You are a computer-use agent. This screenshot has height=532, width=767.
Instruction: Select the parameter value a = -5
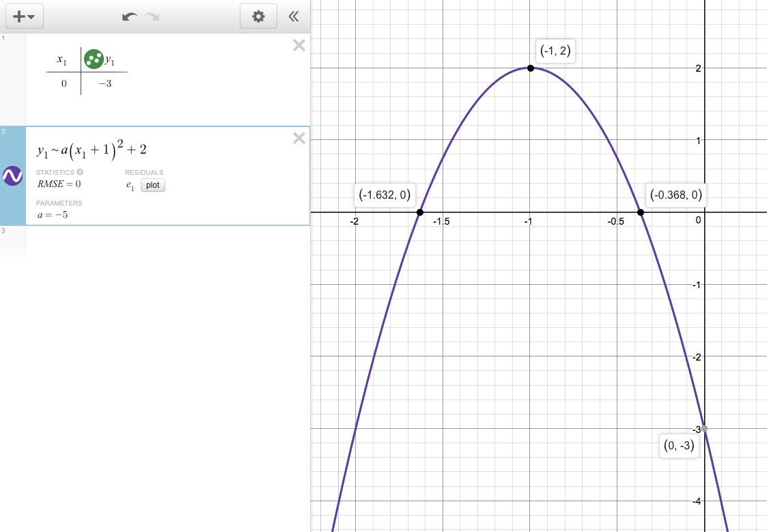tap(53, 214)
